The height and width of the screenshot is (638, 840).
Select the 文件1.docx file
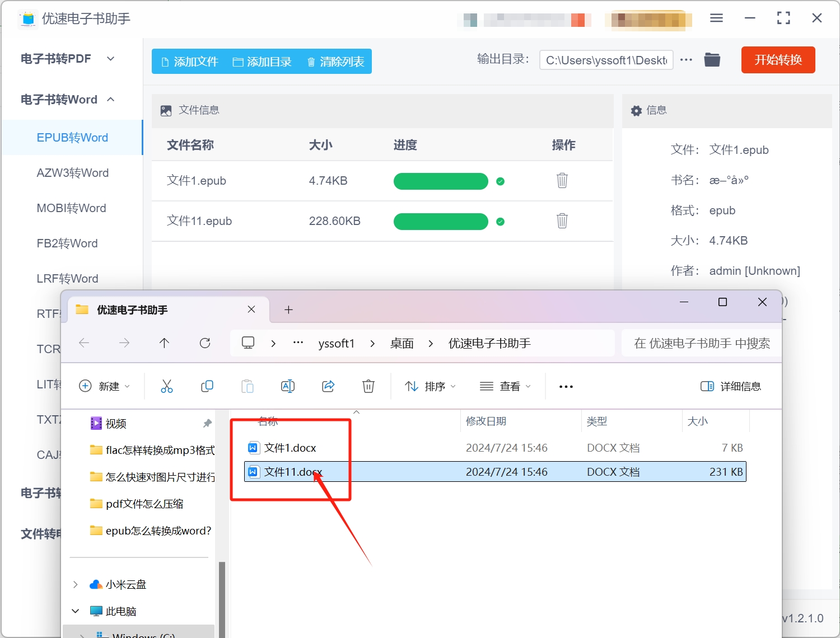[290, 448]
